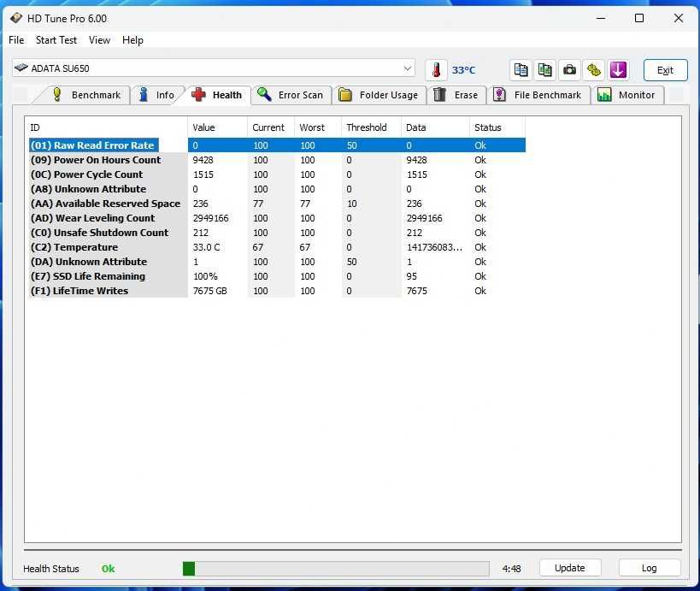Click the 4:48 timer text

tap(512, 569)
